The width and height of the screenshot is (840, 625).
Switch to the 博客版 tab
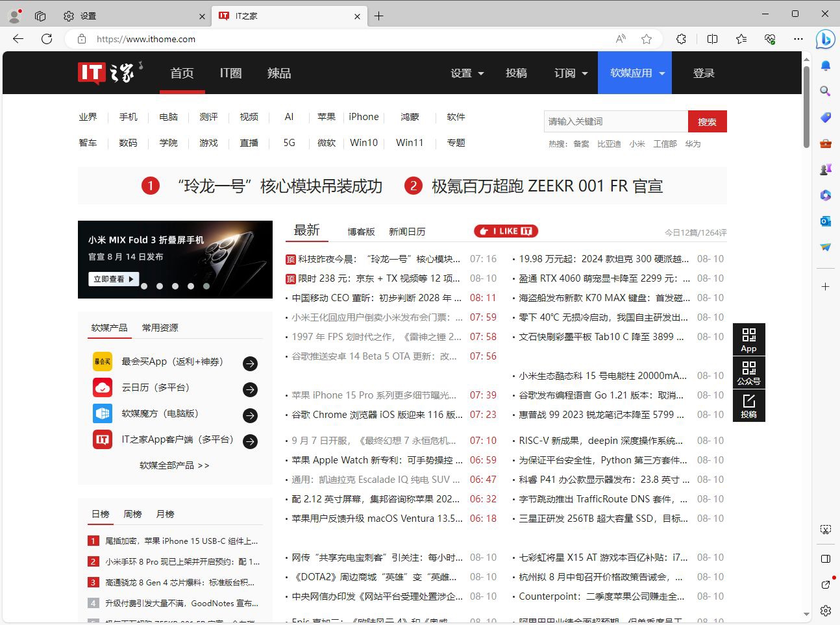361,230
